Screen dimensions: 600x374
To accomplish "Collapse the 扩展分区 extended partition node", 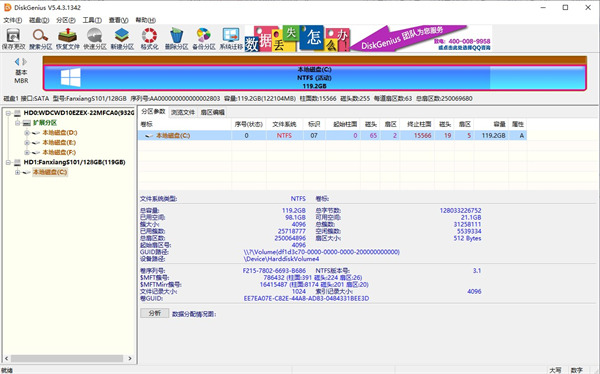I will (x=17, y=123).
